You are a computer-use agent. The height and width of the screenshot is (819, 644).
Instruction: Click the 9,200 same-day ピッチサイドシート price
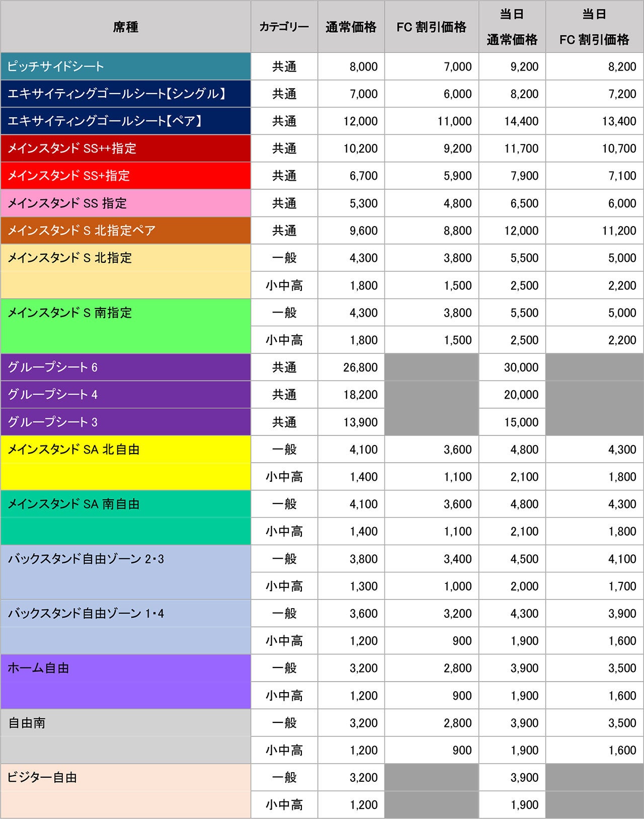click(x=512, y=66)
